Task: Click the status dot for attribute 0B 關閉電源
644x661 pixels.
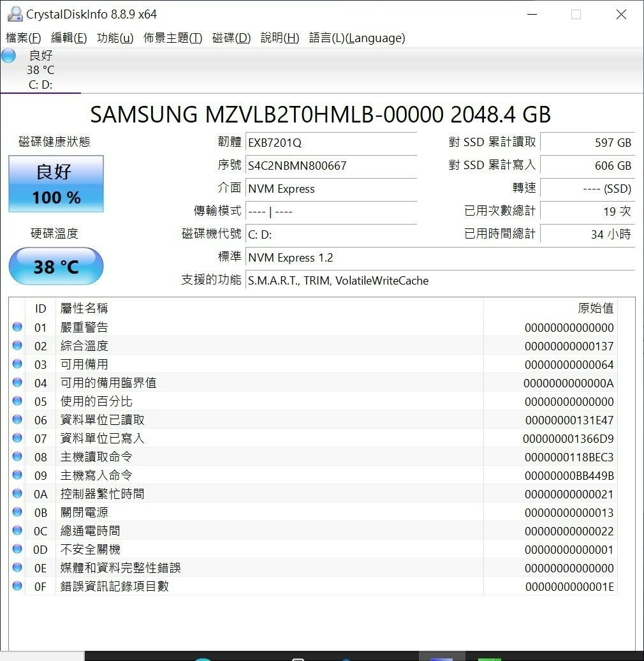Action: tap(17, 512)
